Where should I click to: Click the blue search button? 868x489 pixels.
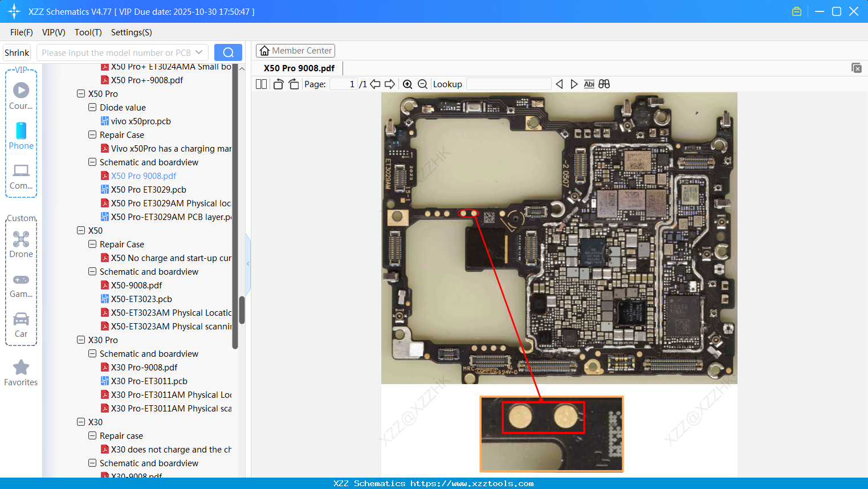[228, 52]
